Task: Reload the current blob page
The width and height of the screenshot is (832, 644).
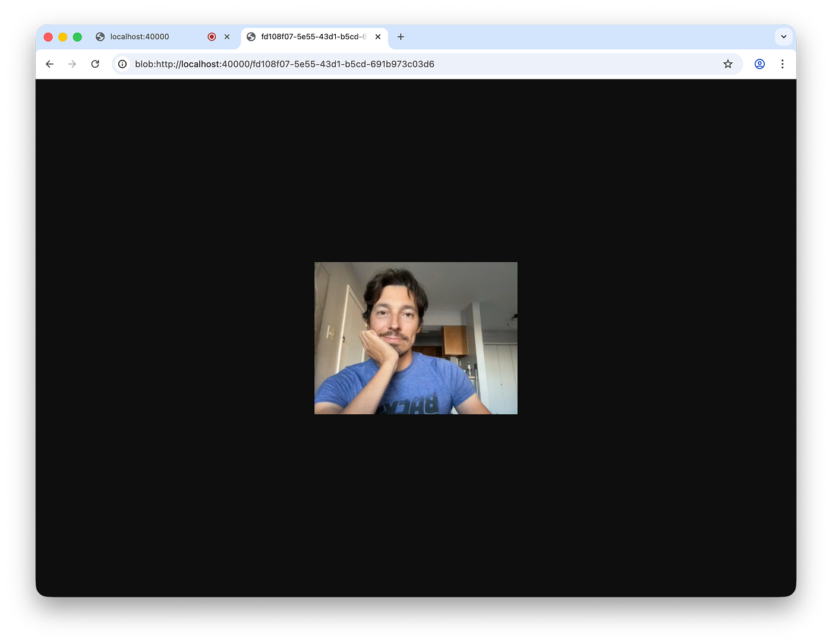Action: click(x=95, y=64)
